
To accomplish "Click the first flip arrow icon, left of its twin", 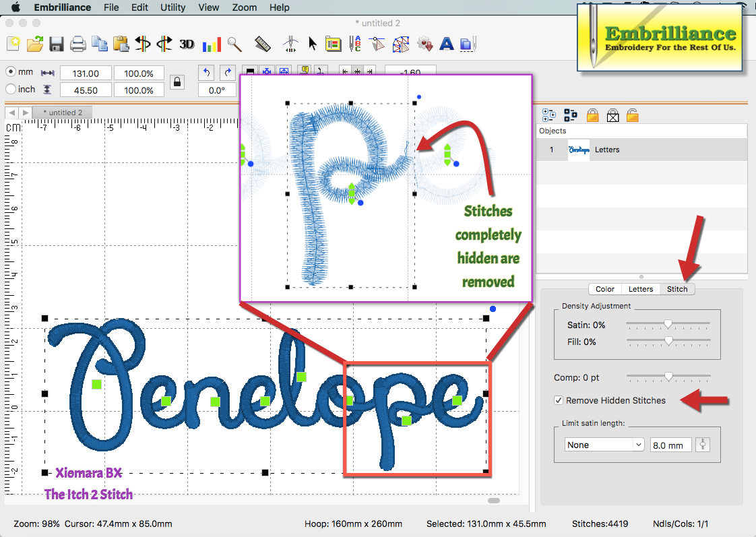I will (x=143, y=44).
